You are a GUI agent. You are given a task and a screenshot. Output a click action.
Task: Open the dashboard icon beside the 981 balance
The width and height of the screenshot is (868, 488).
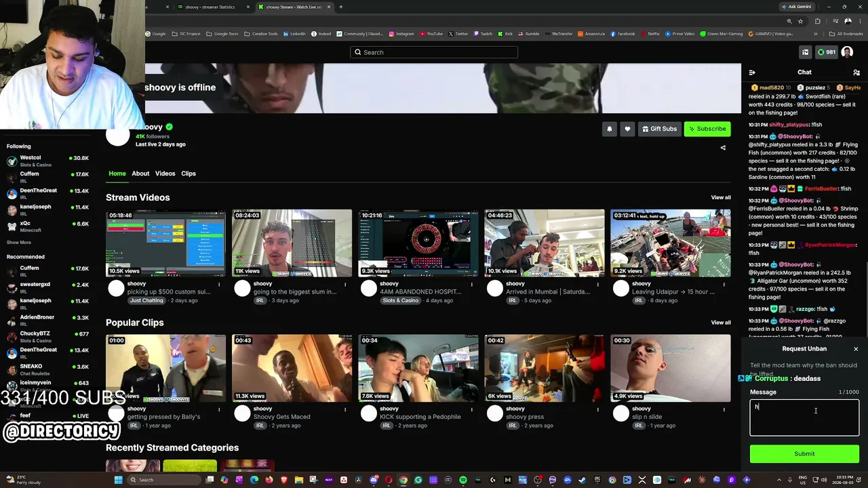click(805, 52)
